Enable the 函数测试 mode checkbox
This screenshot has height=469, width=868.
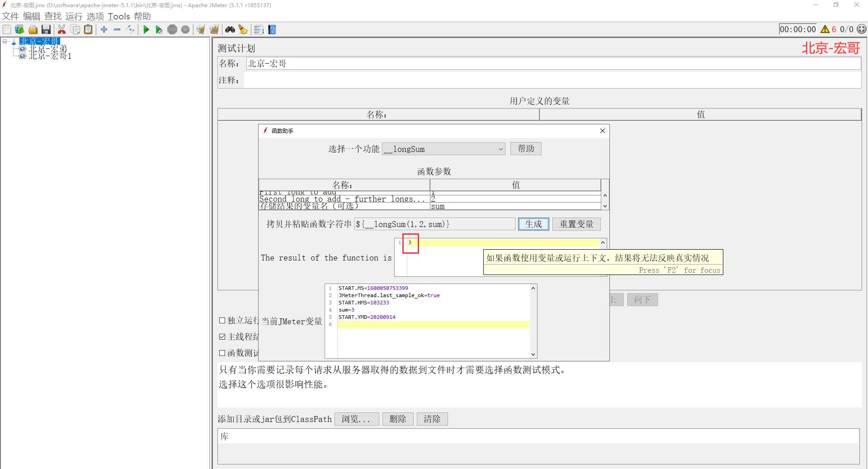pos(222,353)
